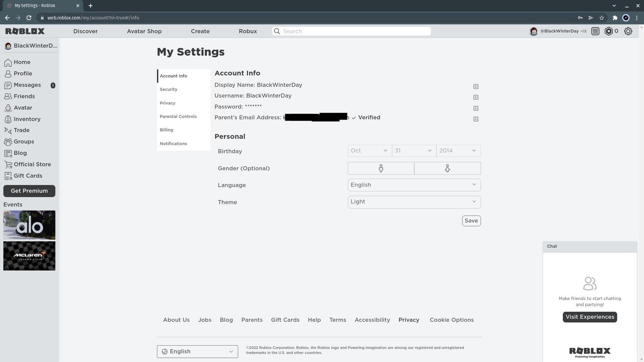Reload the page
The width and height of the screenshot is (644, 362).
click(29, 18)
